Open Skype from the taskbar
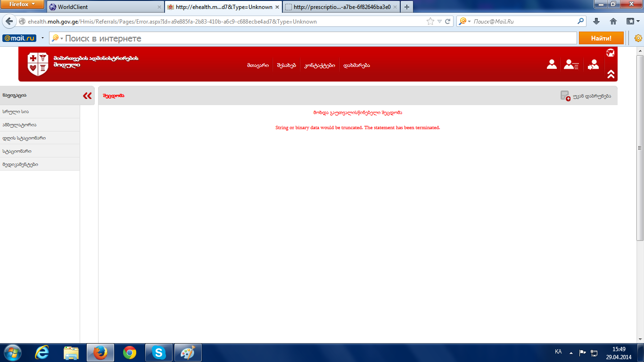644x362 pixels. click(x=159, y=353)
